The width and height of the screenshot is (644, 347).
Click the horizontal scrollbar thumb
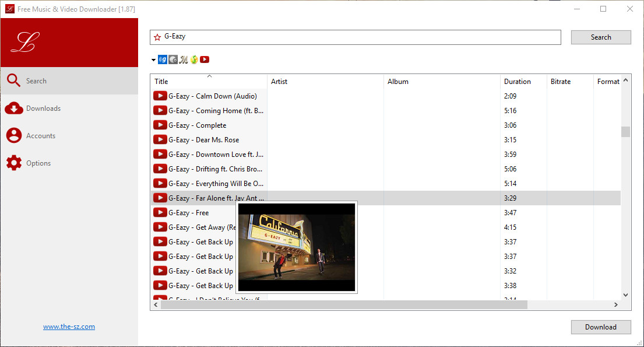click(344, 304)
